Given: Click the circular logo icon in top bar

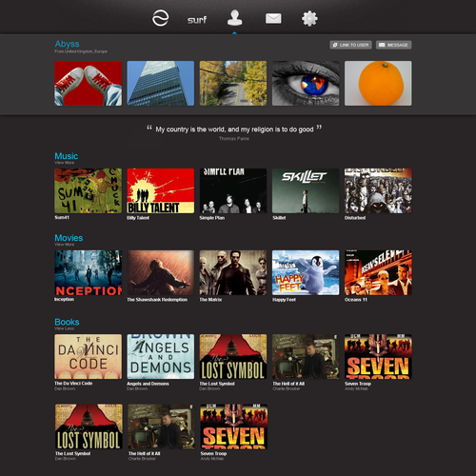Looking at the screenshot, I should pos(160,18).
